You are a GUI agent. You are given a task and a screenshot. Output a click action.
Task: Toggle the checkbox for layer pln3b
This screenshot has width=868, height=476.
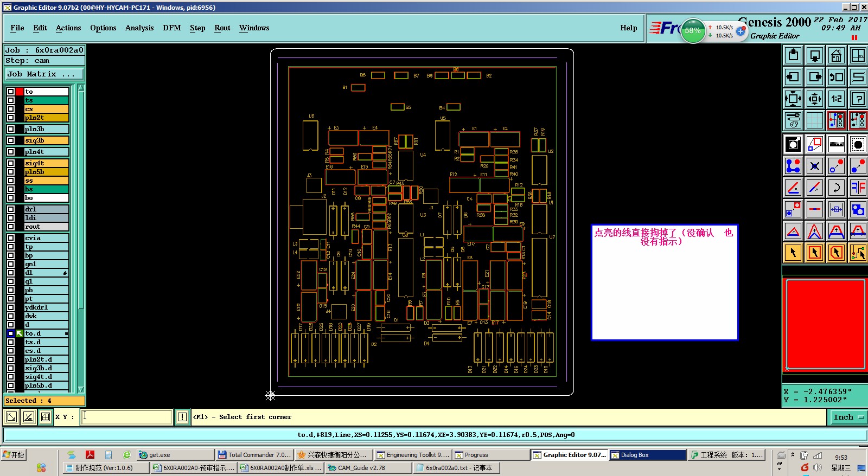pyautogui.click(x=11, y=129)
